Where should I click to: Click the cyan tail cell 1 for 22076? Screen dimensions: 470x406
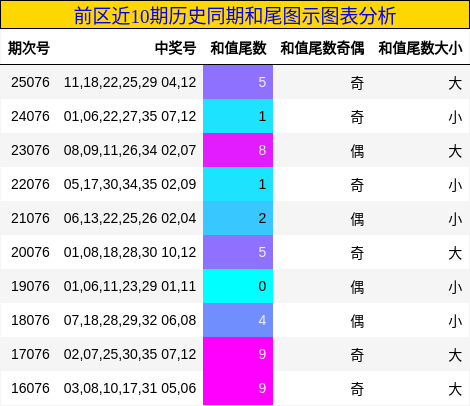[x=238, y=184]
